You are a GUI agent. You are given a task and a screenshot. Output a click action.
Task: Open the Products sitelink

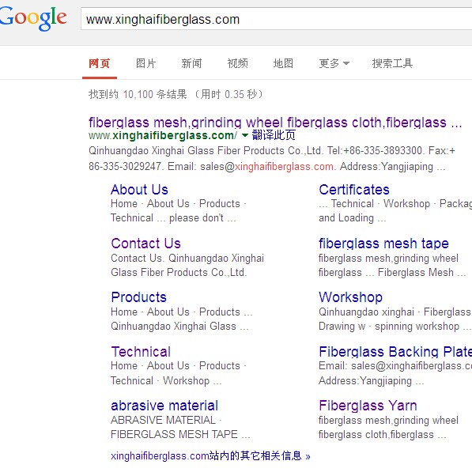tap(138, 297)
